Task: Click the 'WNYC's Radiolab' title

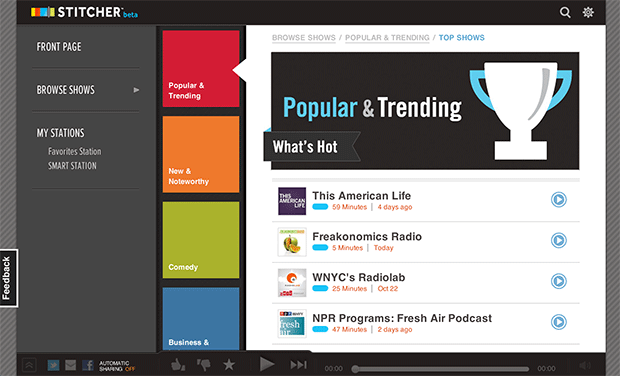Action: (359, 277)
